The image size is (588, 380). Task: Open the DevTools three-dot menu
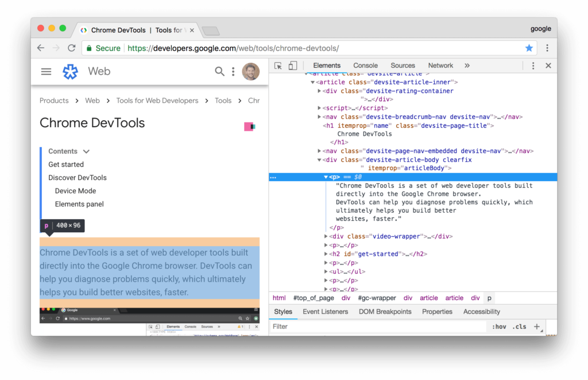[534, 66]
